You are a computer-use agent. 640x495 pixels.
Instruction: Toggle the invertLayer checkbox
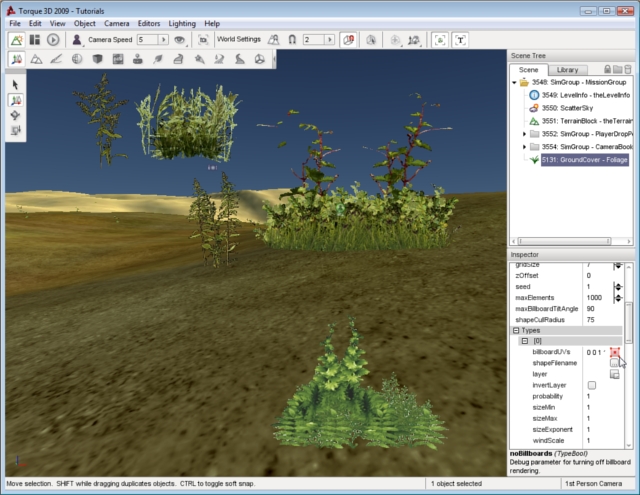[x=592, y=385]
